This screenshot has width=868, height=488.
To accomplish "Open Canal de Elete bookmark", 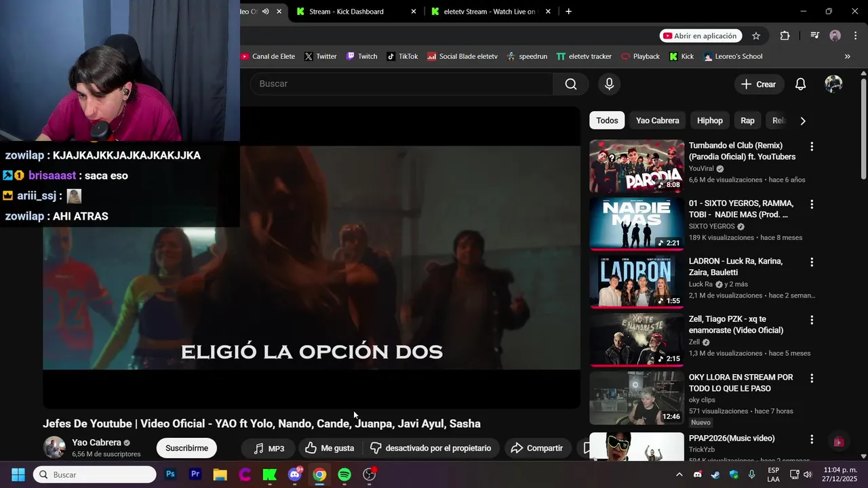I will coord(268,56).
